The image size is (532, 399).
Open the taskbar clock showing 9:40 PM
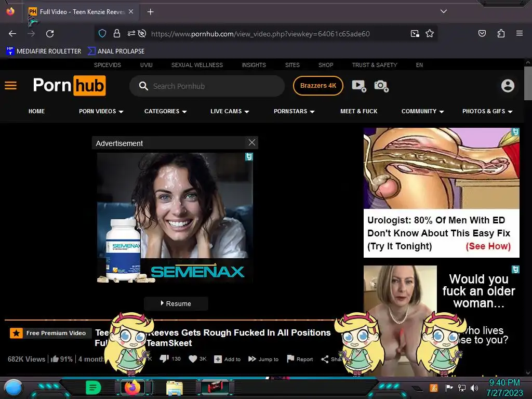(x=504, y=388)
